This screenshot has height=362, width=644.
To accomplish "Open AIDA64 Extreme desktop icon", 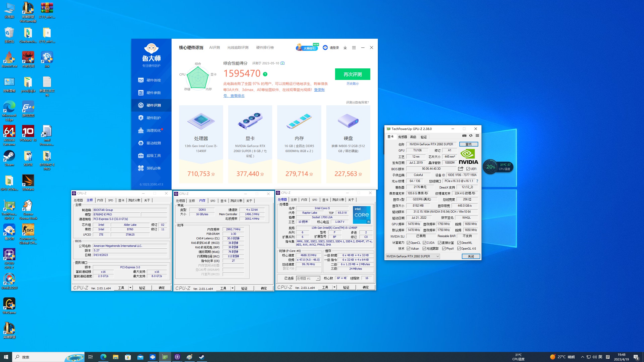I will click(x=9, y=136).
